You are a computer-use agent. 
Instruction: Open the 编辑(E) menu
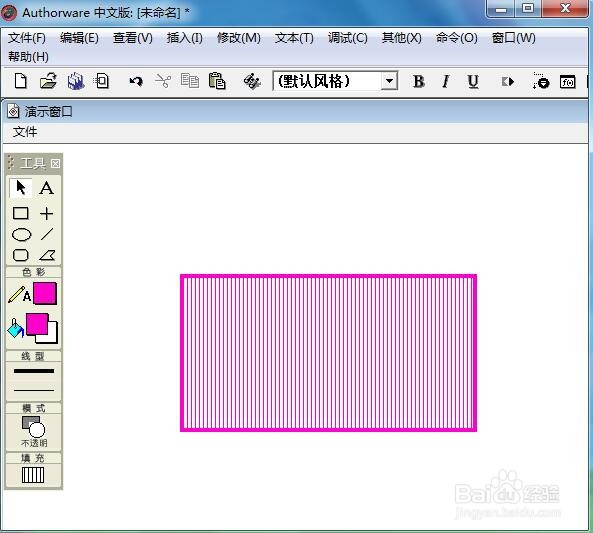(79, 38)
